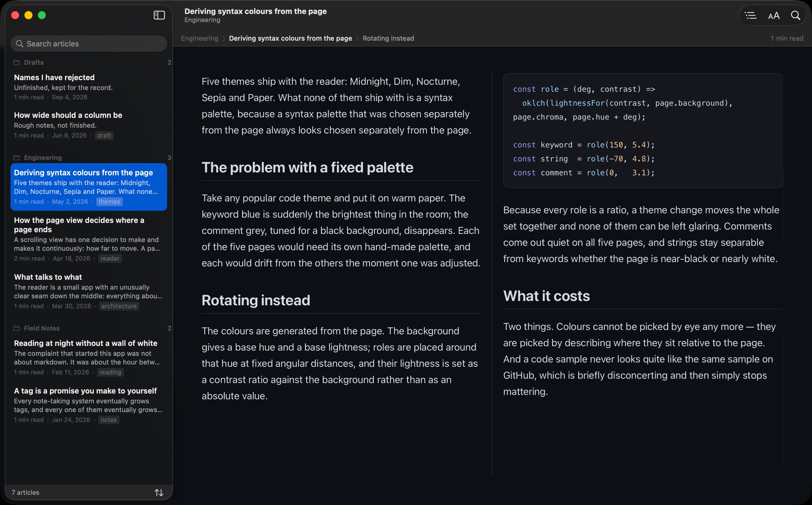This screenshot has height=505, width=812.
Task: Click the 7 articles status text
Action: pos(26,492)
